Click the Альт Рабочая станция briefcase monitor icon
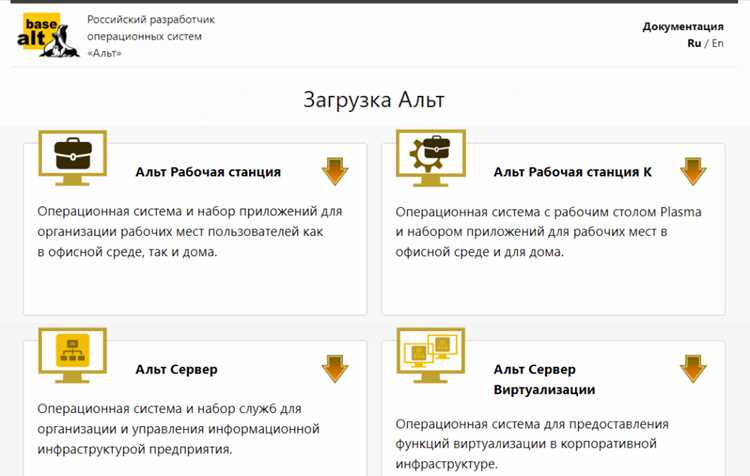The width and height of the screenshot is (750, 476). tap(72, 157)
